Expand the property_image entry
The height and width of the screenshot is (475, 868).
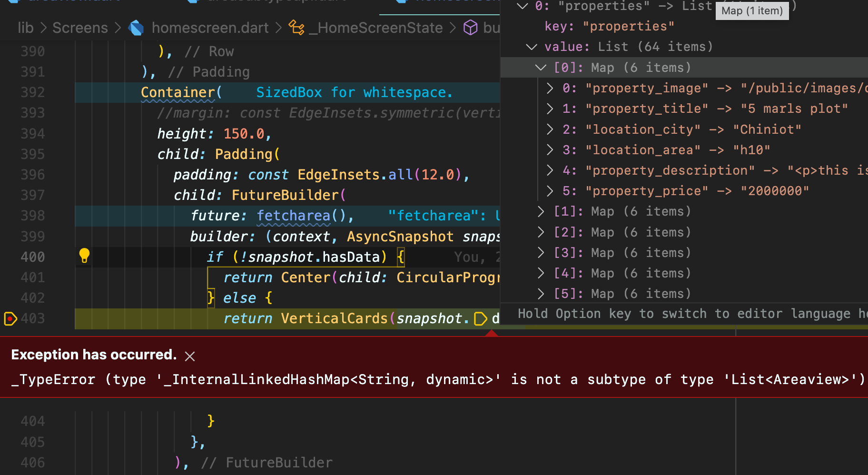coord(550,88)
